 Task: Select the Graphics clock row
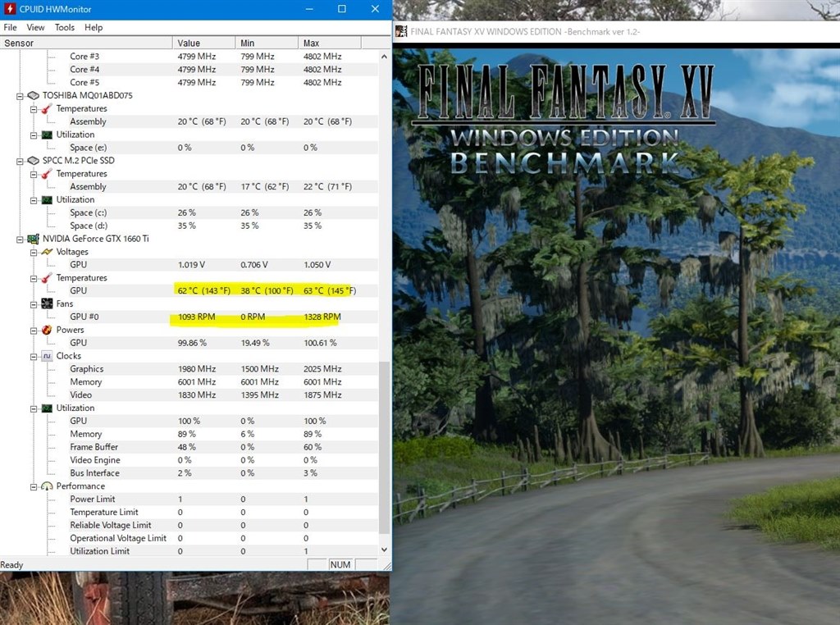(189, 368)
